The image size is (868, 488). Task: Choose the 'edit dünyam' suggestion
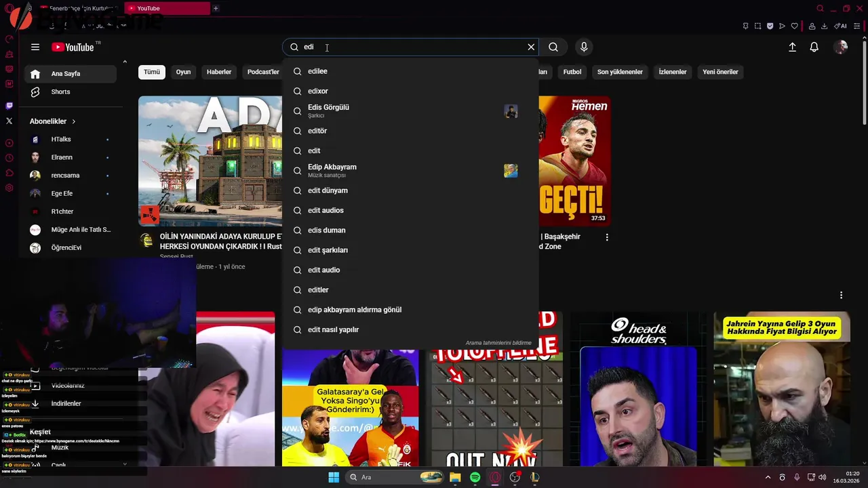coord(411,190)
